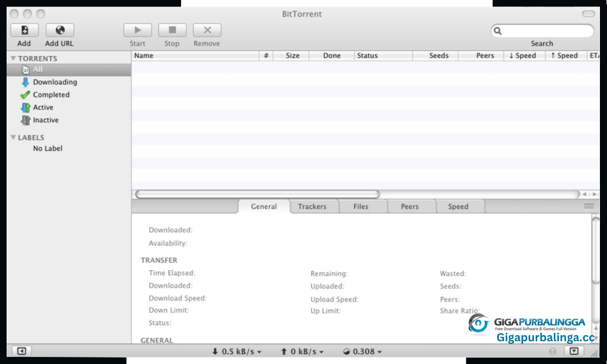Click the horizontal scrollbar of torrent list

point(257,194)
